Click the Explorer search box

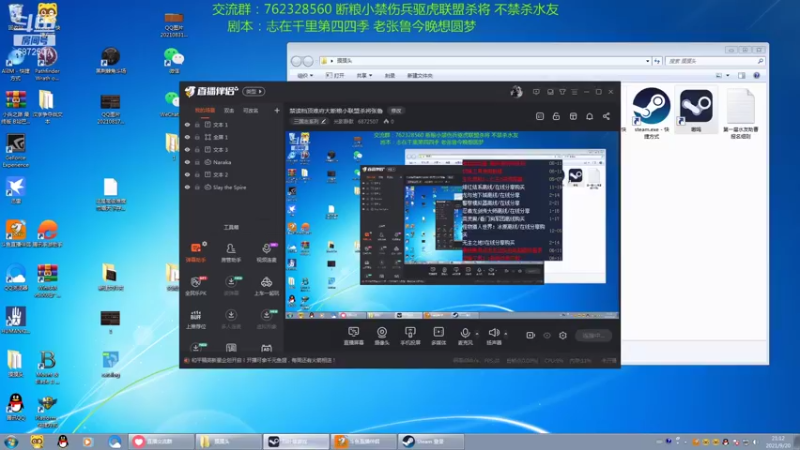click(x=715, y=61)
